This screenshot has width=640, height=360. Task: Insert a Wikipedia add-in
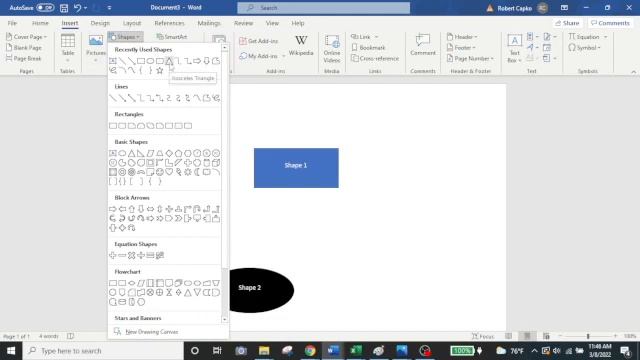[301, 46]
